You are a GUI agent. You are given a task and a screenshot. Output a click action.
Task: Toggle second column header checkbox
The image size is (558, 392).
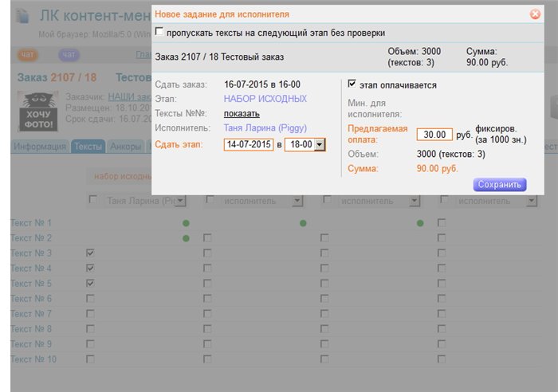pyautogui.click(x=210, y=199)
